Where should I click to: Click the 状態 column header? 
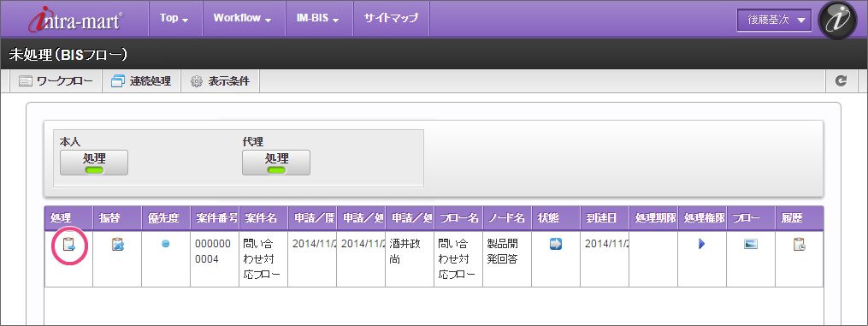click(x=556, y=218)
